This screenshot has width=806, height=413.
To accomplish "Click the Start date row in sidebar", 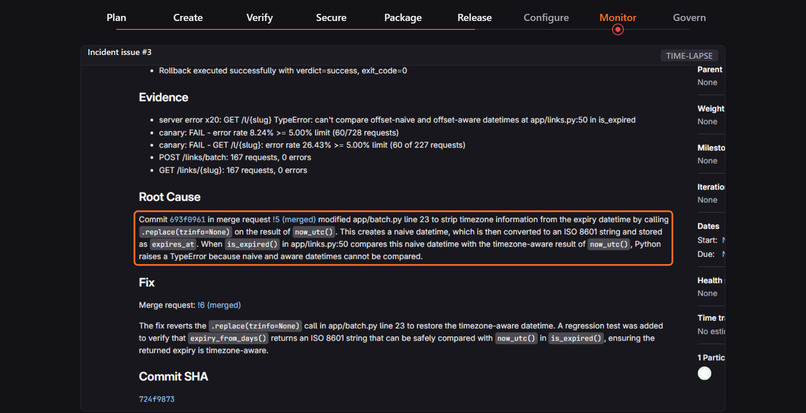I will point(711,240).
